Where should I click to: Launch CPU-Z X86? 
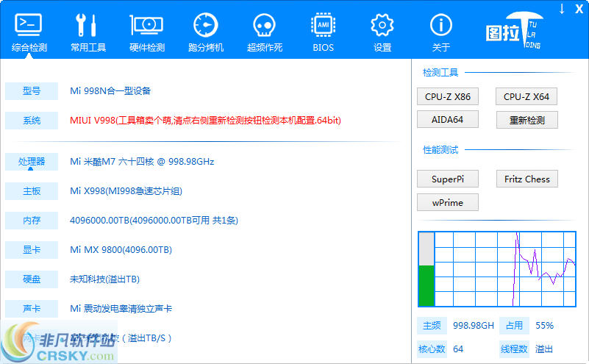448,96
